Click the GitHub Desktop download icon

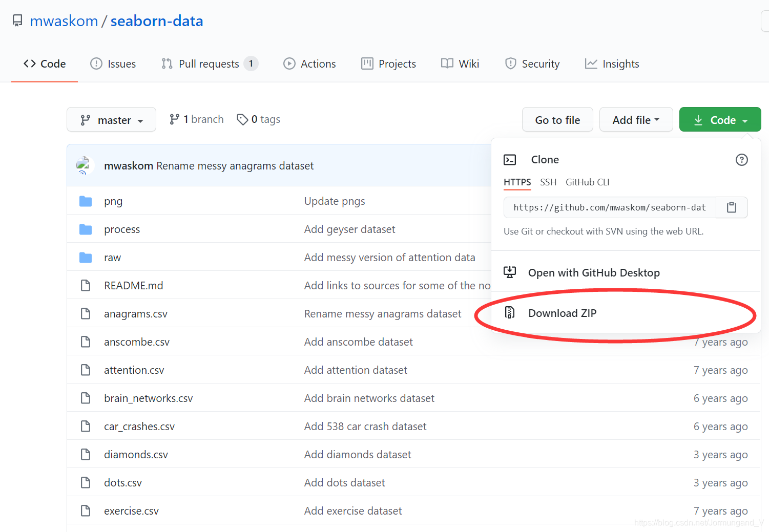click(x=510, y=272)
